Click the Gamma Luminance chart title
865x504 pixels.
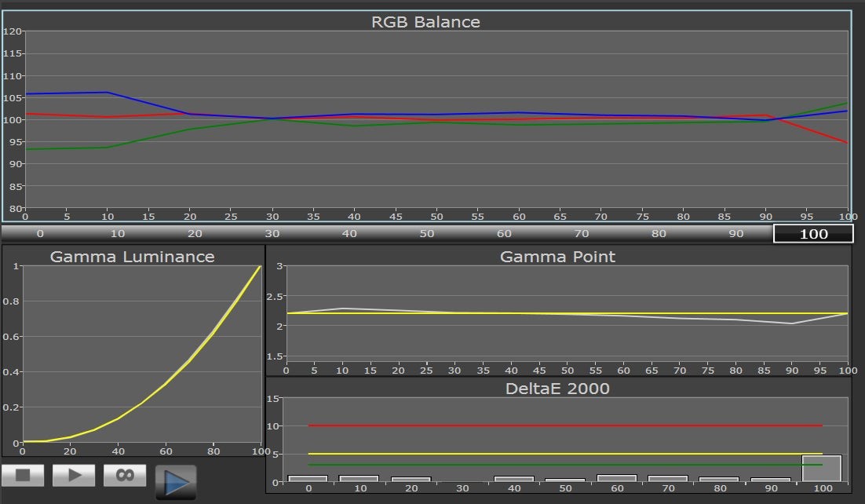click(x=132, y=257)
